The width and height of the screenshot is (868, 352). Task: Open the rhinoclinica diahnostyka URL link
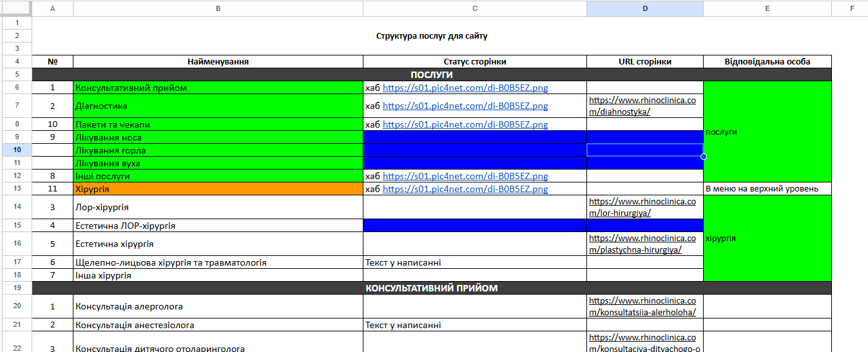642,106
